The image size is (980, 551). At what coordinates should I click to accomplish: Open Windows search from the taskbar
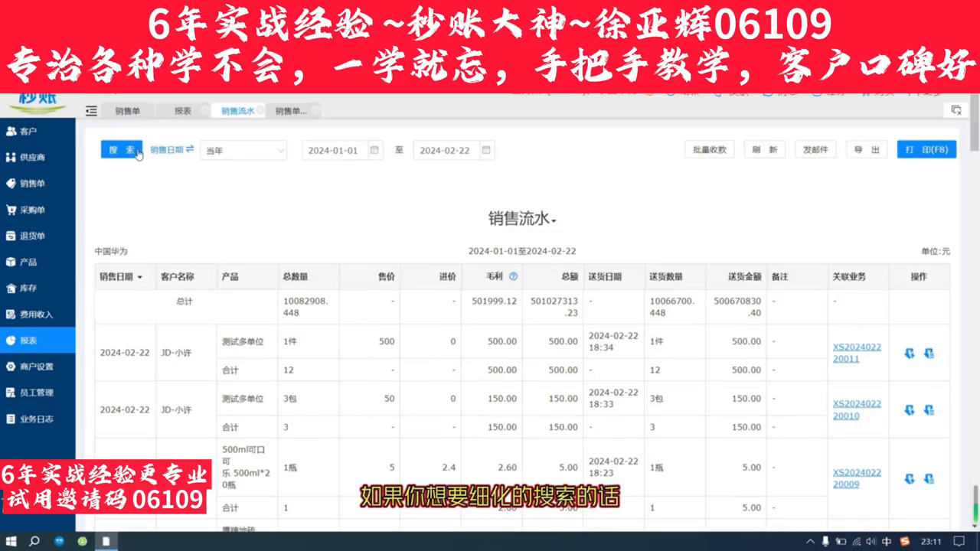point(34,541)
